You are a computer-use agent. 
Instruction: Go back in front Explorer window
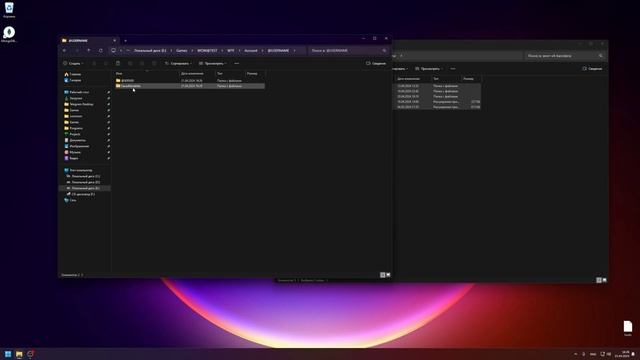[x=65, y=51]
